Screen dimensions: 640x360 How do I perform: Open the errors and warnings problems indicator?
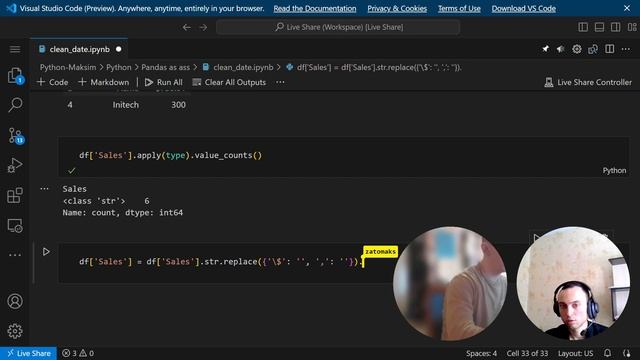[x=78, y=353]
